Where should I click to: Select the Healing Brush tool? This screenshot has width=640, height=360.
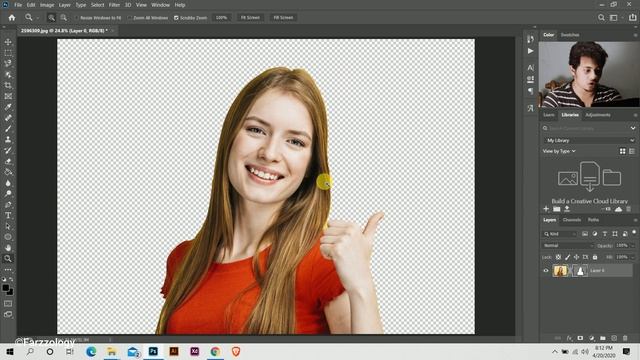pyautogui.click(x=8, y=118)
